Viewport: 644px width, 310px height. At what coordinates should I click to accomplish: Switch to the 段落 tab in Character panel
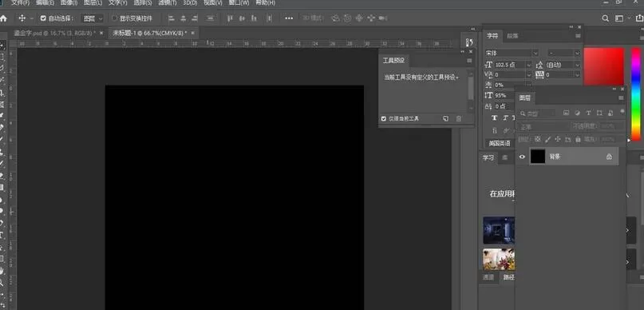512,36
